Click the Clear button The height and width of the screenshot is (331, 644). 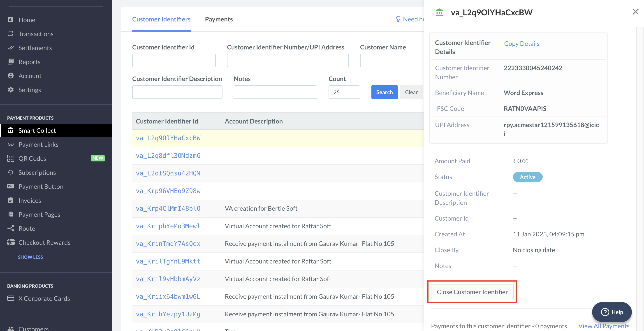(x=411, y=92)
